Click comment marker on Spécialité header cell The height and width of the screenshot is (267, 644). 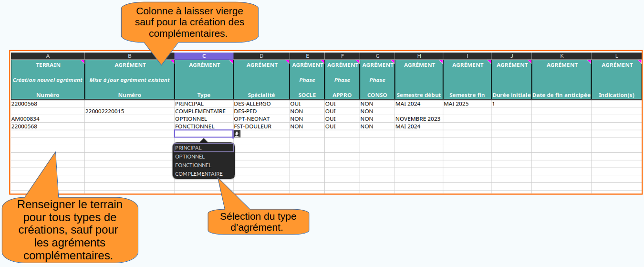pyautogui.click(x=288, y=62)
